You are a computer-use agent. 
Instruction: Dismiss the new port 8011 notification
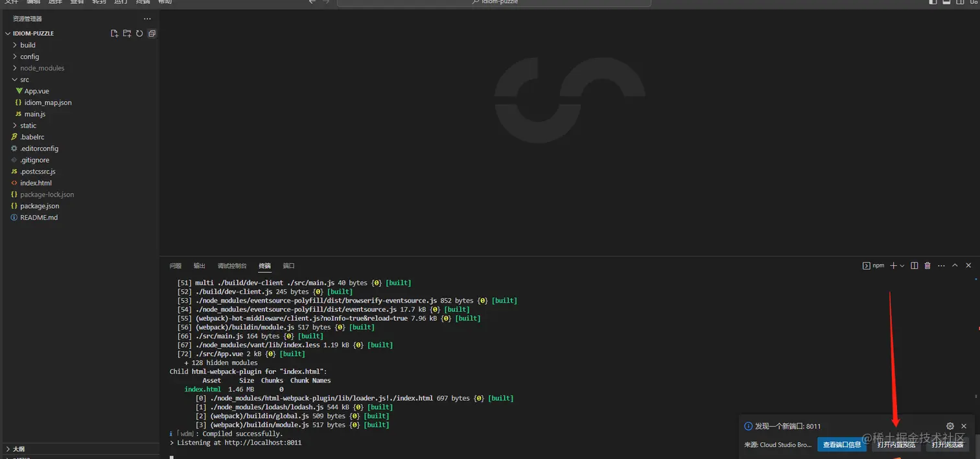pyautogui.click(x=964, y=426)
